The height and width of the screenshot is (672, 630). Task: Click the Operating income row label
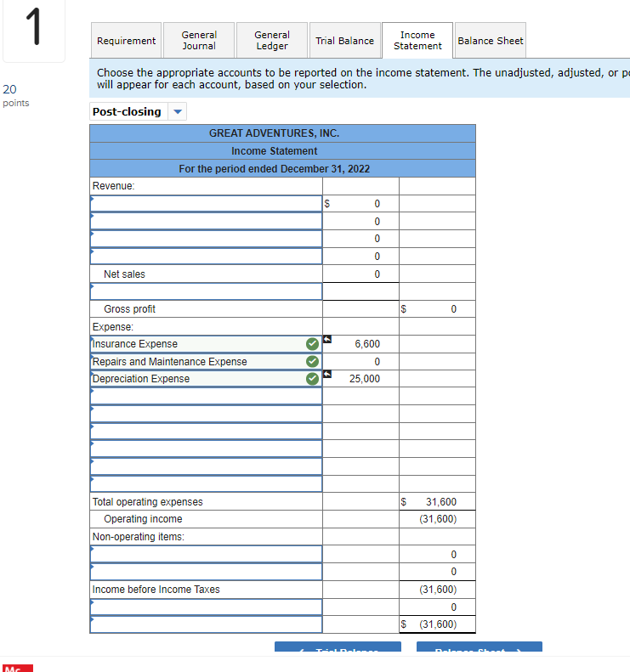[x=143, y=519]
